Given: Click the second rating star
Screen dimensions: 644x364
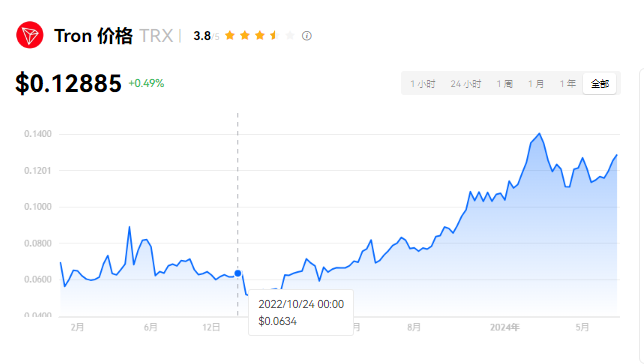Looking at the screenshot, I should (245, 35).
